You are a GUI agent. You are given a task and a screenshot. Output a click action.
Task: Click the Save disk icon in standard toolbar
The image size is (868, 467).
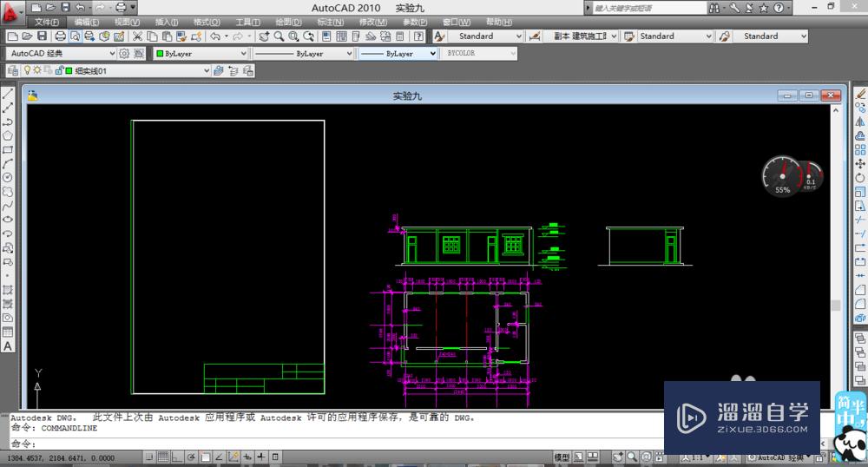pyautogui.click(x=42, y=36)
